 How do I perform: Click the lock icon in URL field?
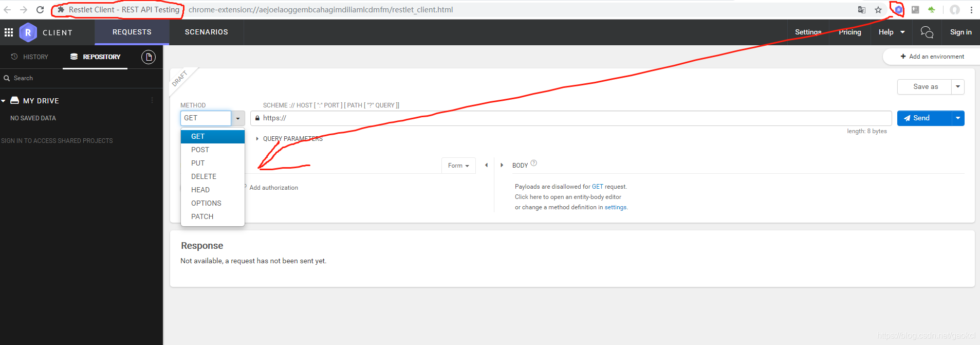pos(257,118)
